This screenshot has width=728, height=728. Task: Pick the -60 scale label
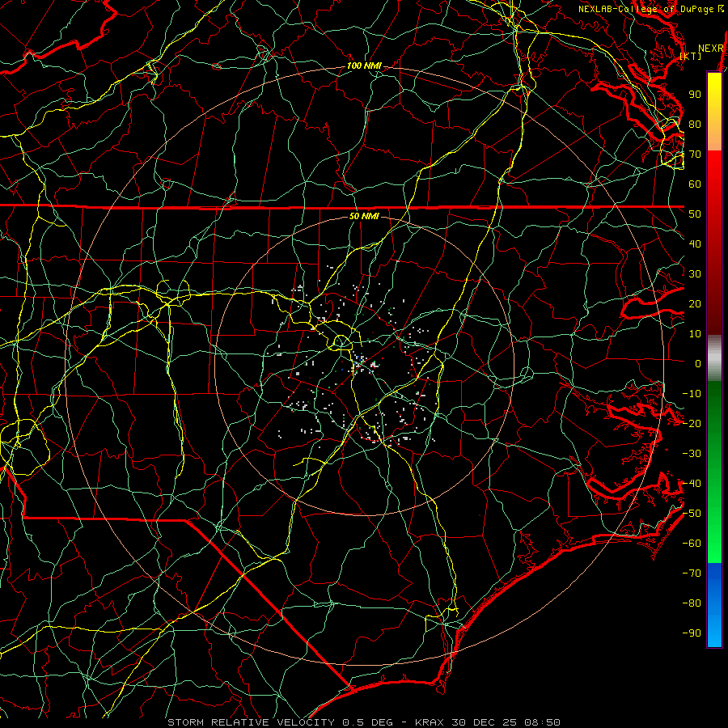click(692, 544)
